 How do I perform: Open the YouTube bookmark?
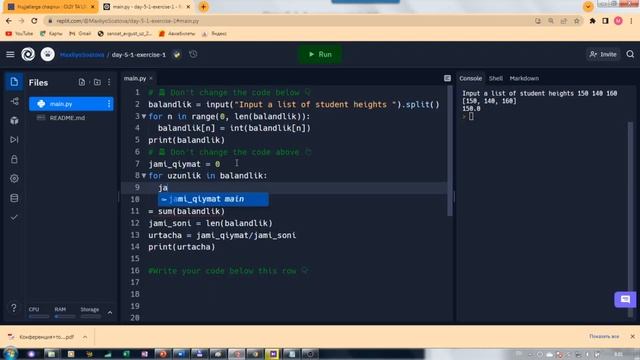click(x=19, y=33)
